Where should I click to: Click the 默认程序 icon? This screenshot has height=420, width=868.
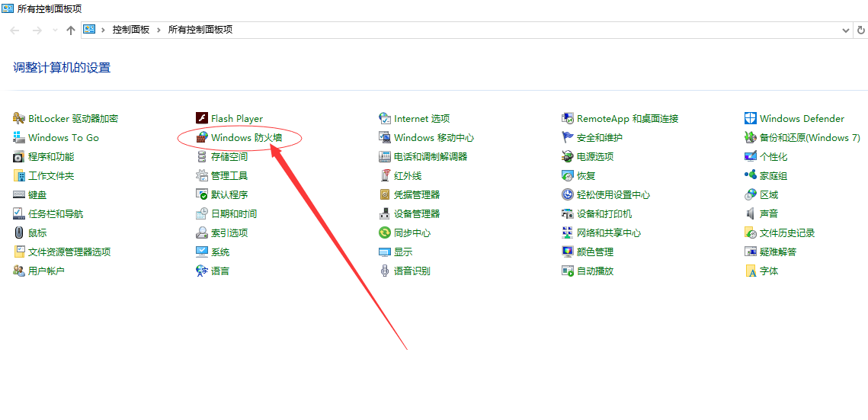click(201, 195)
